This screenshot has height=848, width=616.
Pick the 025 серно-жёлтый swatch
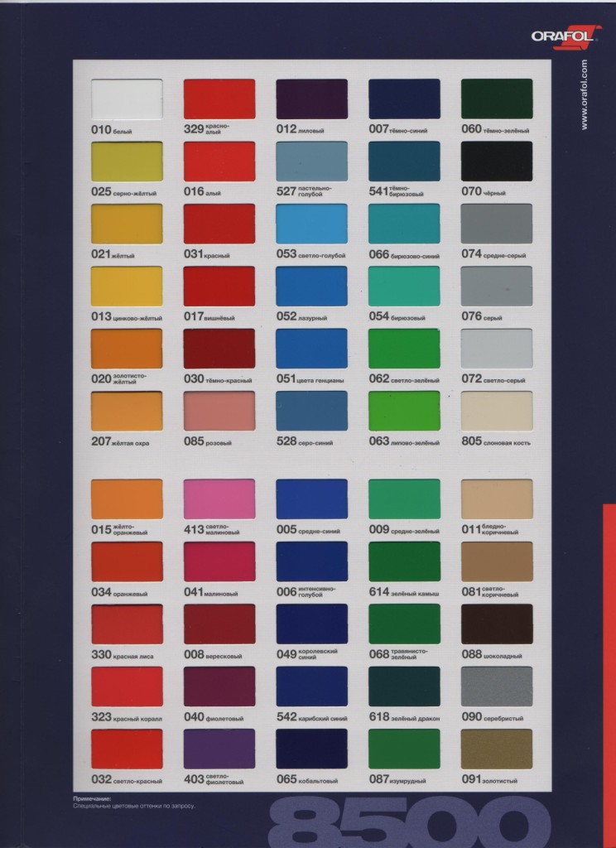pos(127,161)
